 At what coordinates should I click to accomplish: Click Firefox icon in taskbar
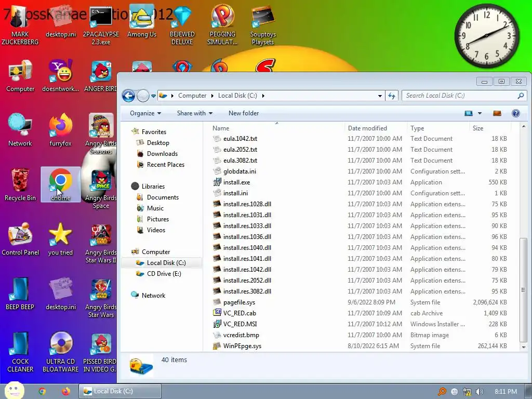(x=66, y=391)
